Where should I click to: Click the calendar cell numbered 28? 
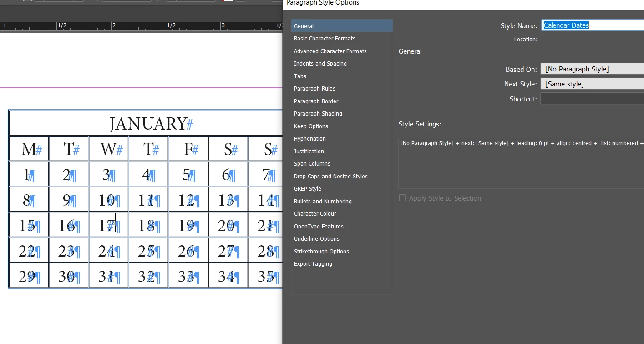(x=265, y=250)
